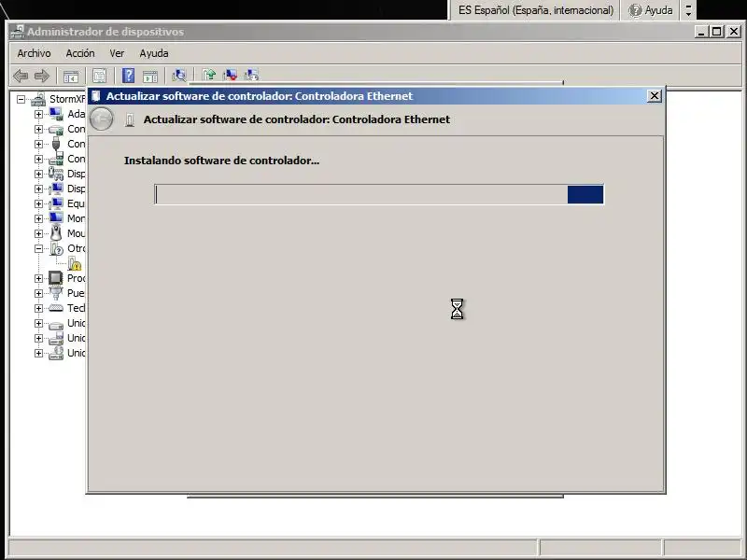Click the driver installation progress bar

(x=379, y=194)
